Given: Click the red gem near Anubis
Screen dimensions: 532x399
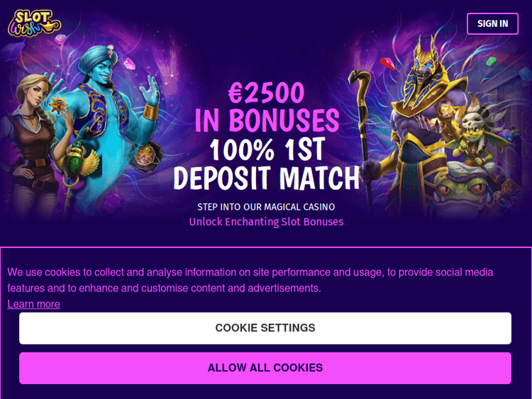Looking at the screenshot, I should coord(387,63).
